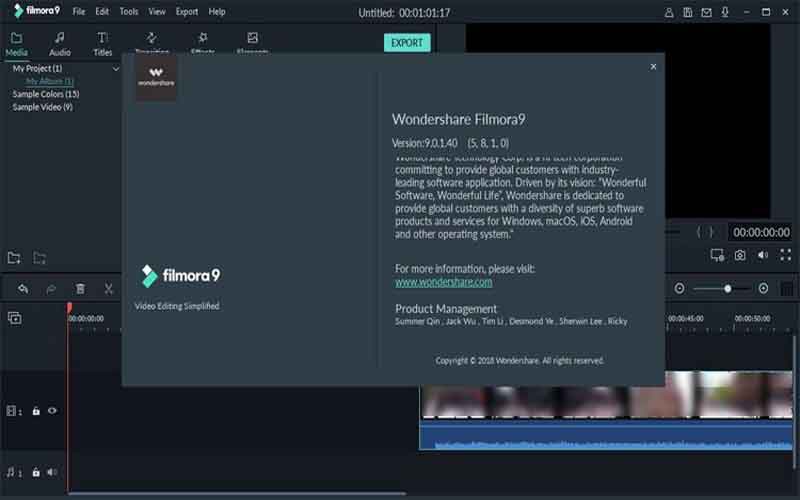Add a new media folder
Screen dimensions: 800x500
14,258
